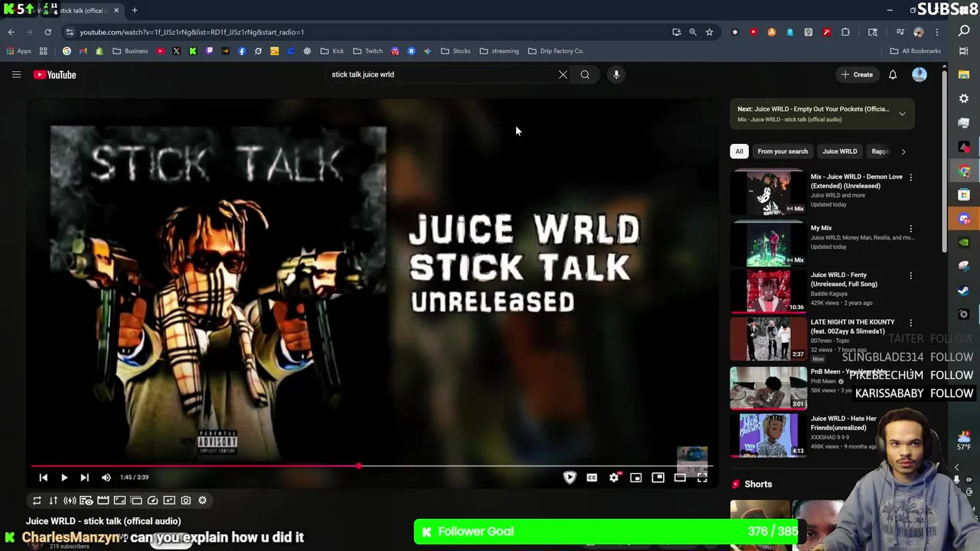
Task: Open Windows search on the taskbar
Action: [964, 31]
